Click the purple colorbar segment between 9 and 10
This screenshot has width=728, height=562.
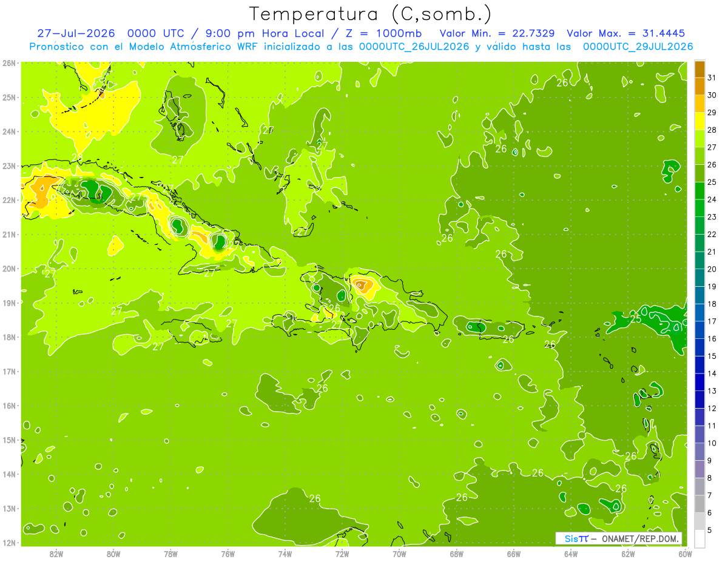pos(699,452)
